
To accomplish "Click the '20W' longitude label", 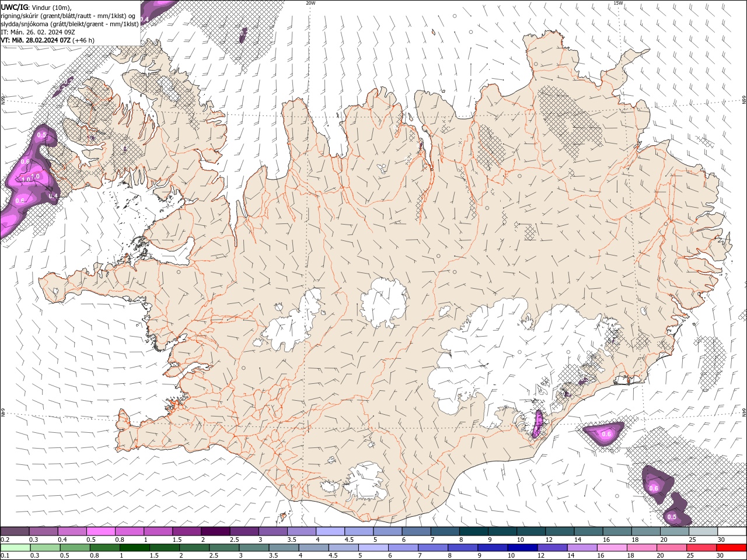I will coord(310,3).
